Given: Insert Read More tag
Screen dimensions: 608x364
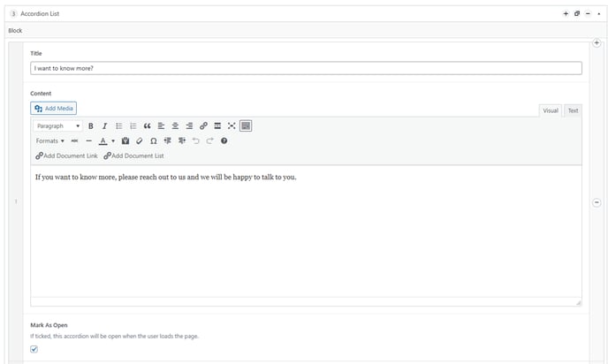Looking at the screenshot, I should pyautogui.click(x=217, y=126).
